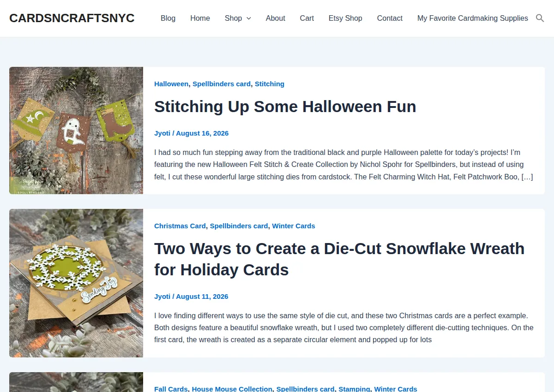Image resolution: width=554 pixels, height=392 pixels.
Task: Select Spellbinders card tag on the third post
Action: tap(306, 389)
